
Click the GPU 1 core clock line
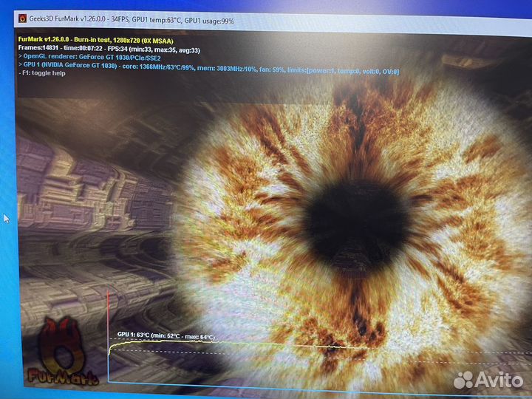pyautogui.click(x=207, y=71)
